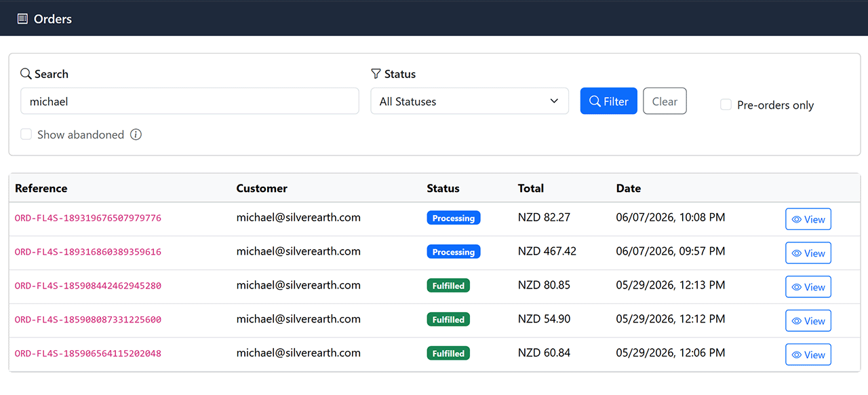
Task: Click Fulfilled badge for NZD 54.90 order
Action: (x=448, y=320)
